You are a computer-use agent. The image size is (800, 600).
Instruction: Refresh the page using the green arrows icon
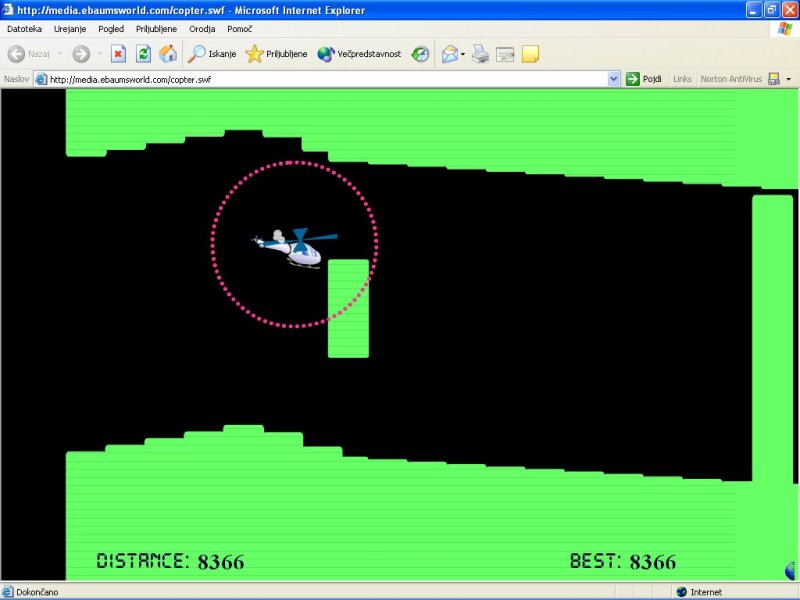tap(143, 54)
